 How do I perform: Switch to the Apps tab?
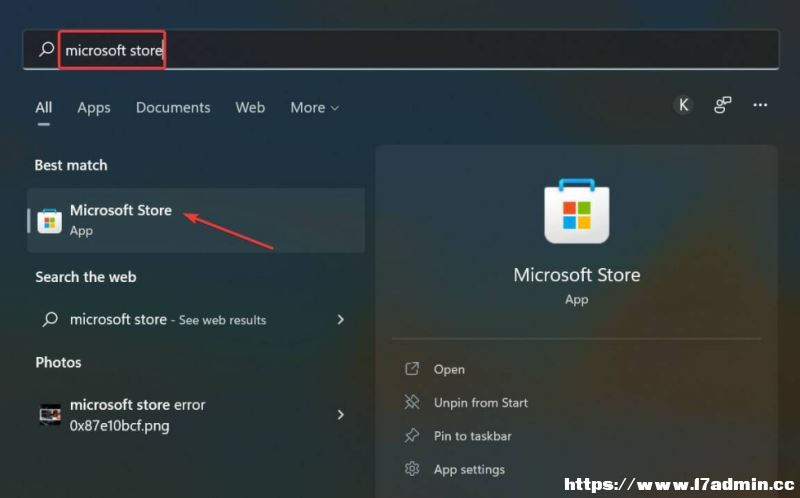(x=94, y=108)
